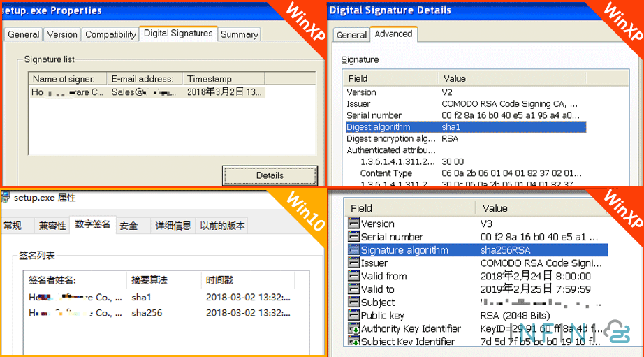Click the icon next to Valid from

pyautogui.click(x=354, y=276)
